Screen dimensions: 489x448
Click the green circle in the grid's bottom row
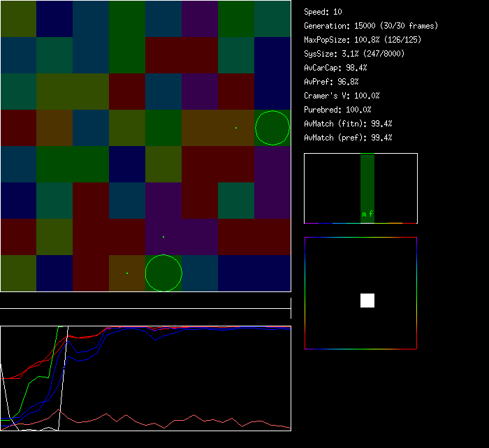point(163,273)
